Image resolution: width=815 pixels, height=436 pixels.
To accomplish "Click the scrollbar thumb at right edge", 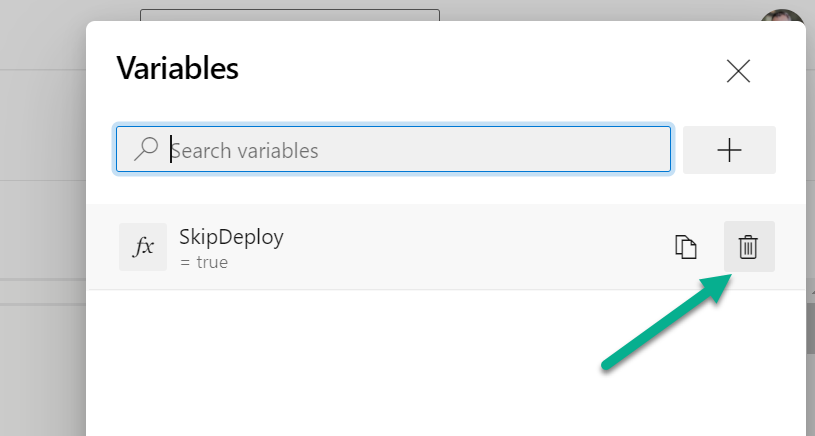I will point(810,330).
